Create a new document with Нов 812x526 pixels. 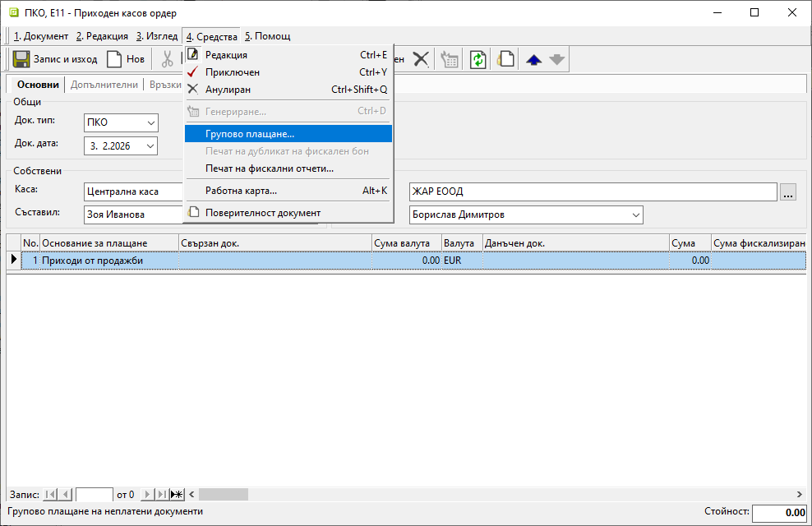(x=126, y=59)
